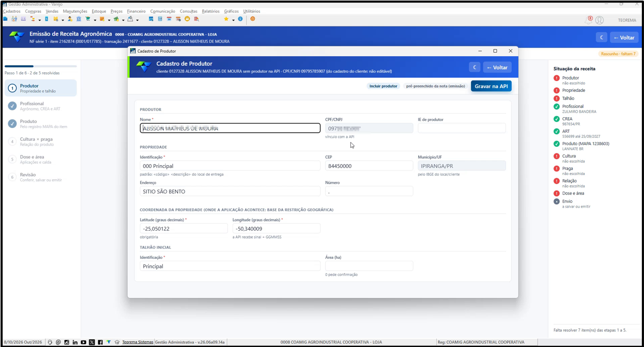The width and height of the screenshot is (644, 347).
Task: Click the Voltar button in the Emissão de Receita header
Action: pyautogui.click(x=624, y=38)
